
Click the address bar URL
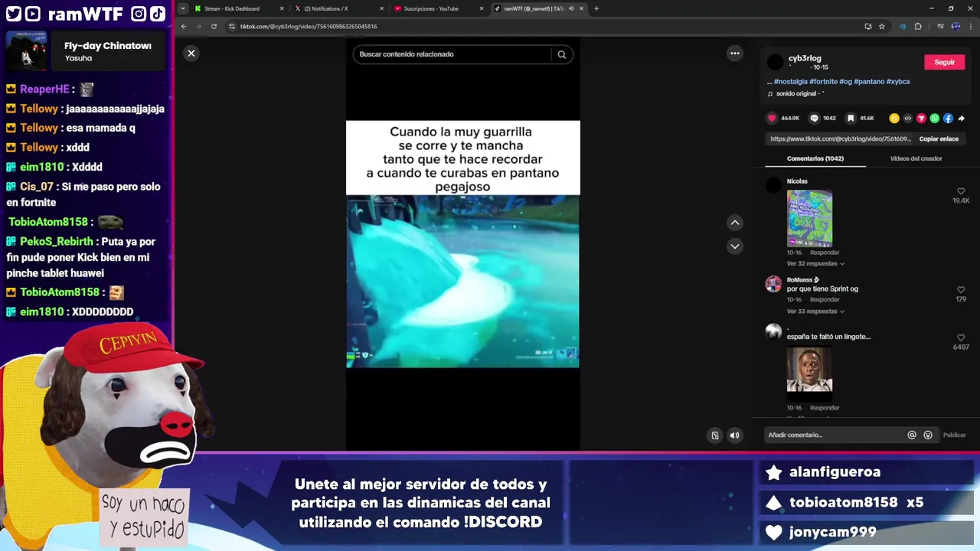(x=309, y=26)
